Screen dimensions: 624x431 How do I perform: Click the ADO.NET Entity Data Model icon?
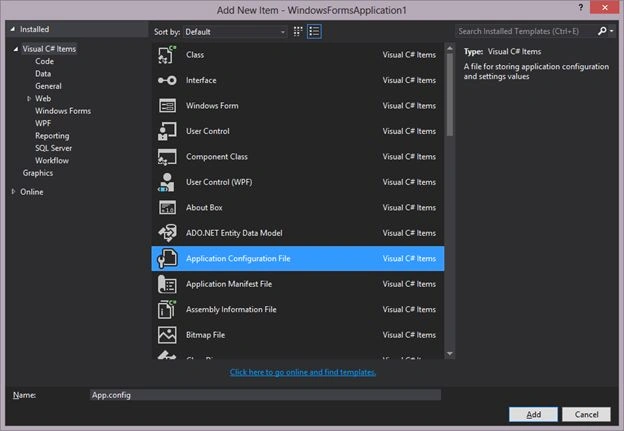[x=167, y=233]
